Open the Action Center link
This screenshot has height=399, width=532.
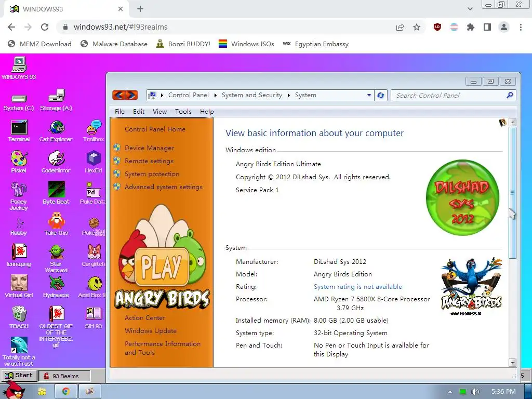[x=145, y=318]
